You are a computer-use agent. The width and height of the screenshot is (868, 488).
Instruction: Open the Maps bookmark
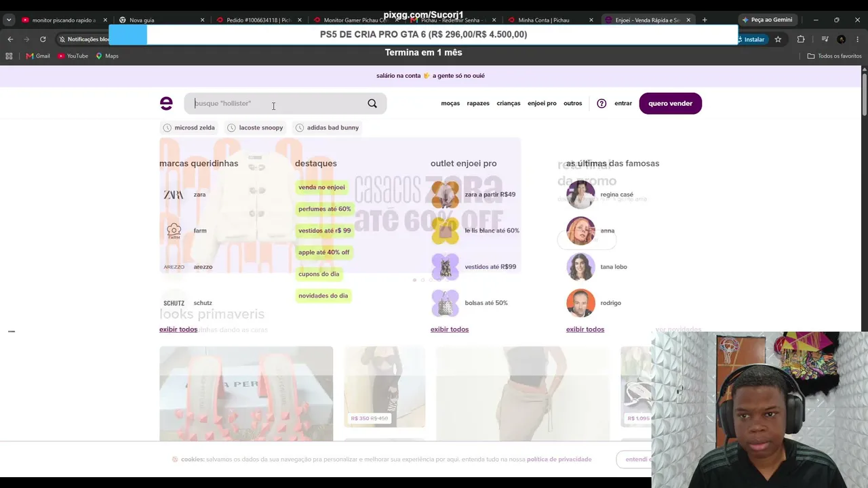(x=107, y=56)
